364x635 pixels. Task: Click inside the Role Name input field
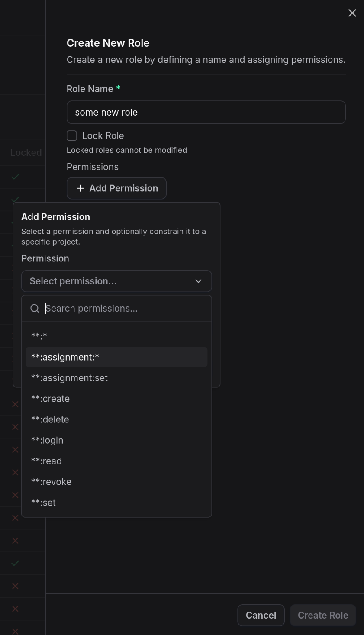pos(206,112)
